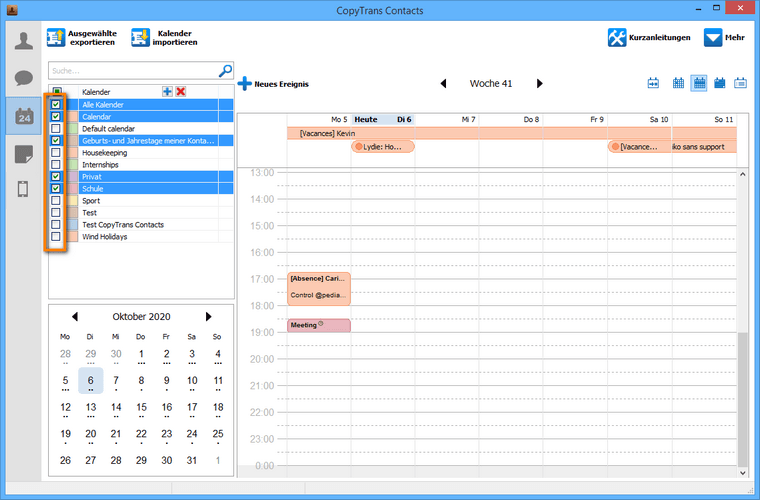Click the Neues Ereignis plus icon
Screen dimensions: 760x500
(244, 83)
